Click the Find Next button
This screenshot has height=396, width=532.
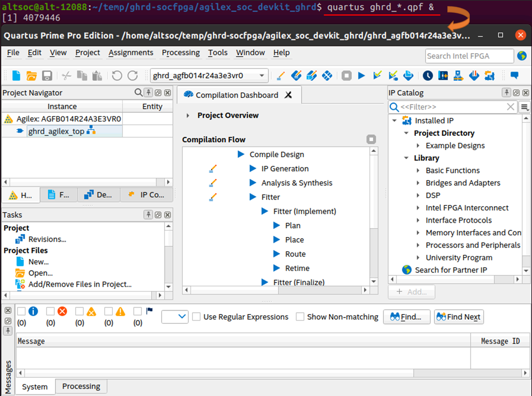pos(459,317)
